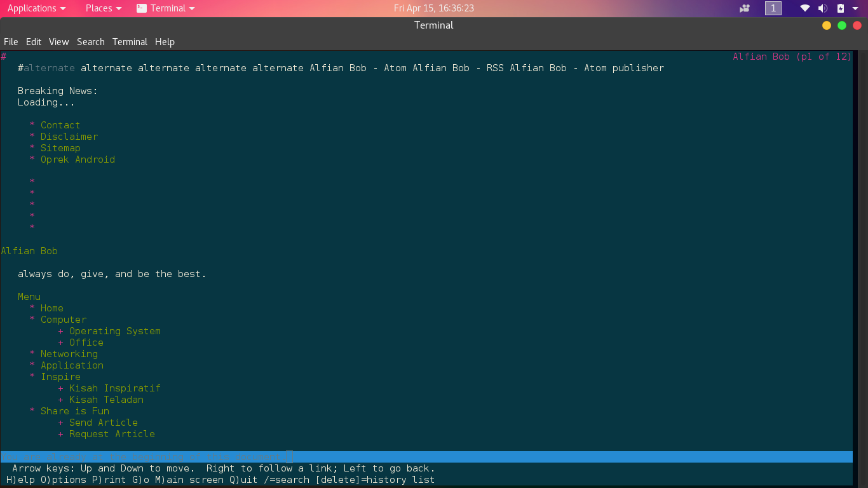Click the Alfian Bob heading link
The image size is (868, 488).
click(29, 251)
